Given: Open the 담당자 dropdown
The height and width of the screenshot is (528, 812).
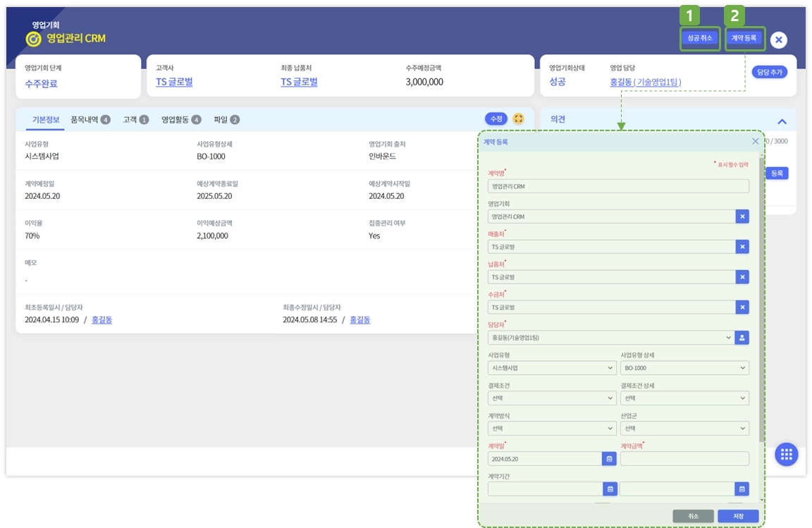Looking at the screenshot, I should click(x=610, y=338).
